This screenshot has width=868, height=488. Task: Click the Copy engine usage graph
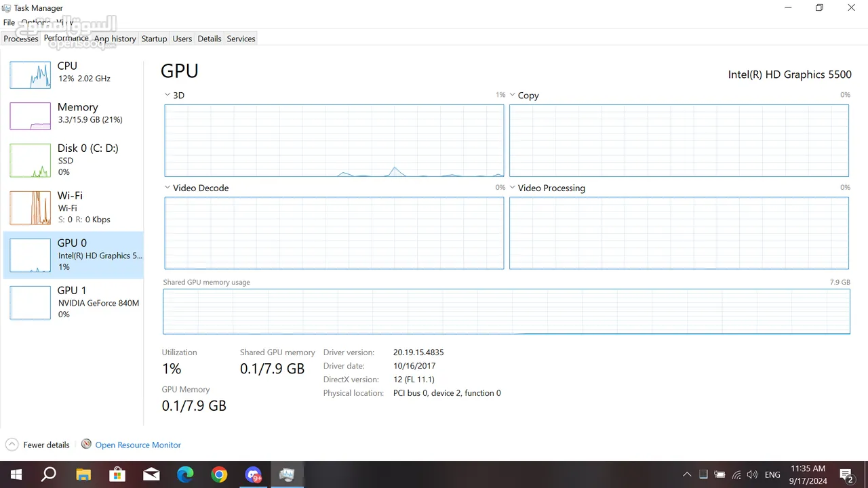pyautogui.click(x=679, y=141)
